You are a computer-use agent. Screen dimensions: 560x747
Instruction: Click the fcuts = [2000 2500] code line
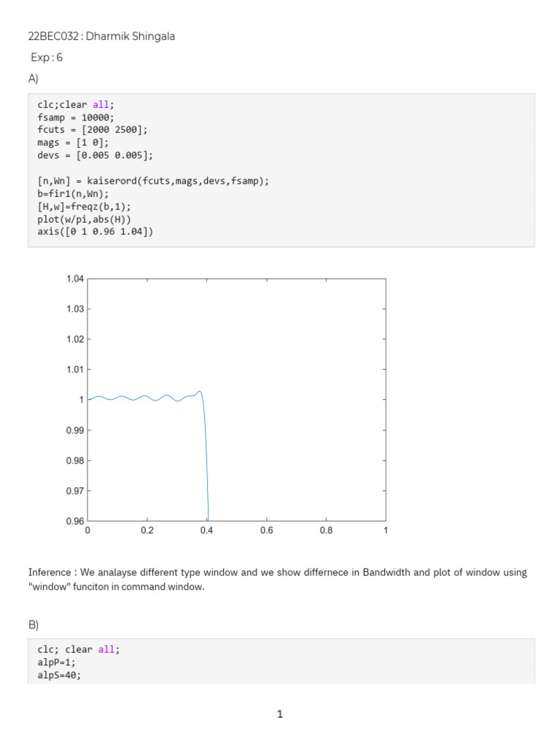pos(92,129)
